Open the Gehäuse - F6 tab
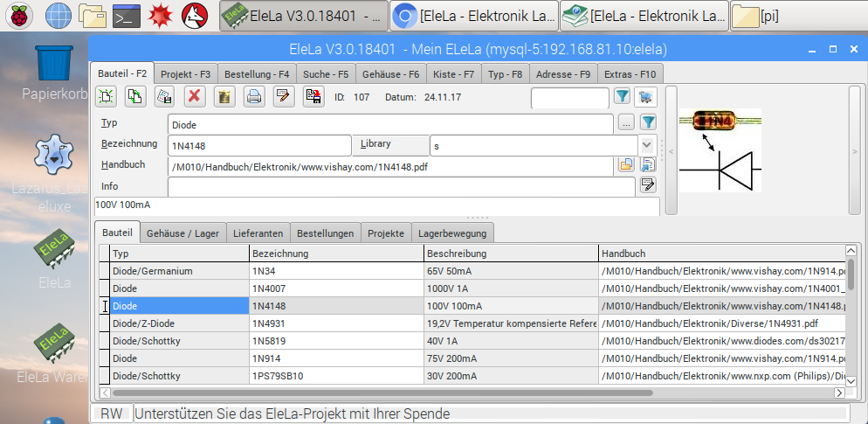The image size is (868, 424). (x=390, y=74)
